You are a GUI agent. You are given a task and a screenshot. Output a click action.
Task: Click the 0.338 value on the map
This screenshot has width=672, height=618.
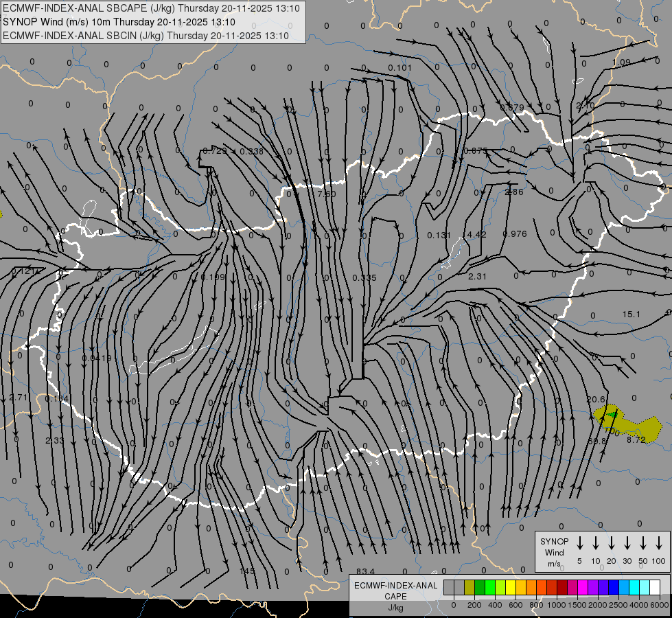pos(252,151)
